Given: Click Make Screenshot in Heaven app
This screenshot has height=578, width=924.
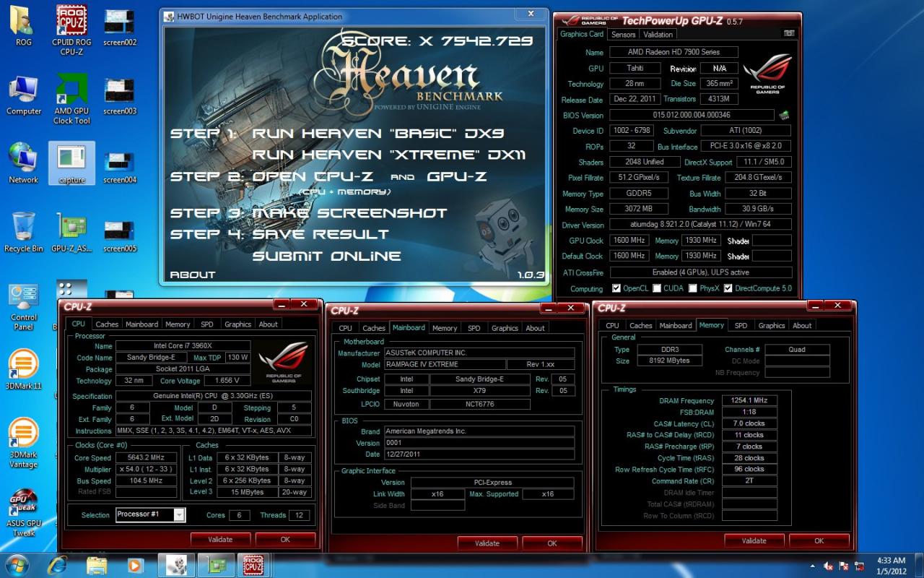Looking at the screenshot, I should point(349,213).
